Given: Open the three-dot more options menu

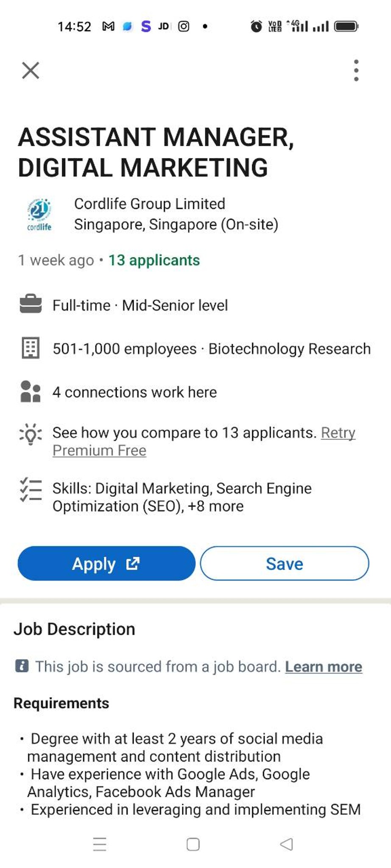Looking at the screenshot, I should coord(356,70).
